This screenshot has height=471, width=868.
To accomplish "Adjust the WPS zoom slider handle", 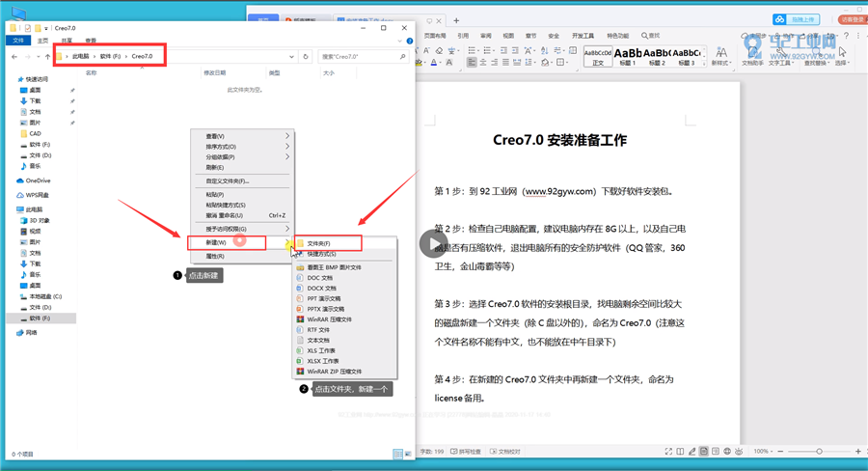I will 819,452.
